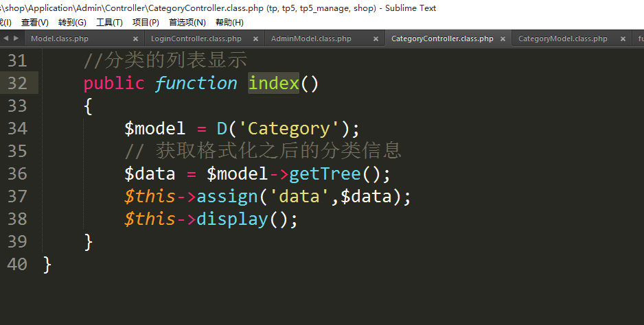Switch to the Model.class.php tab
The height and width of the screenshot is (325, 644).
(60, 39)
